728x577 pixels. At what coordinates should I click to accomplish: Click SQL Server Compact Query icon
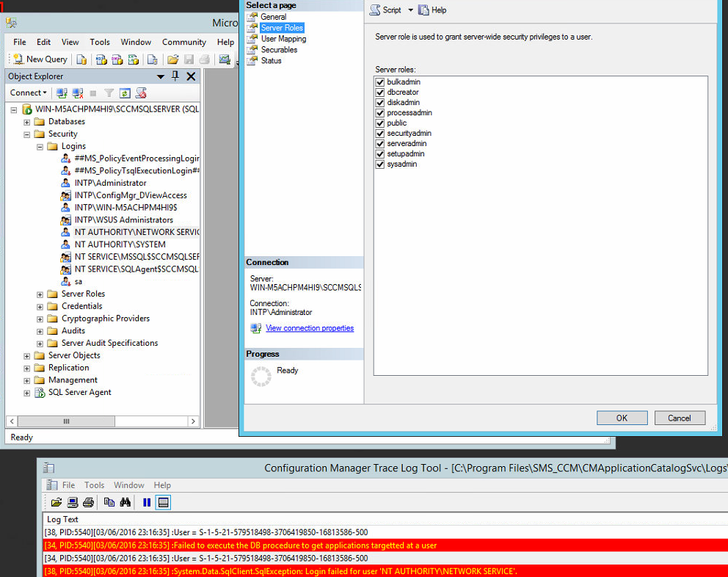[x=153, y=59]
